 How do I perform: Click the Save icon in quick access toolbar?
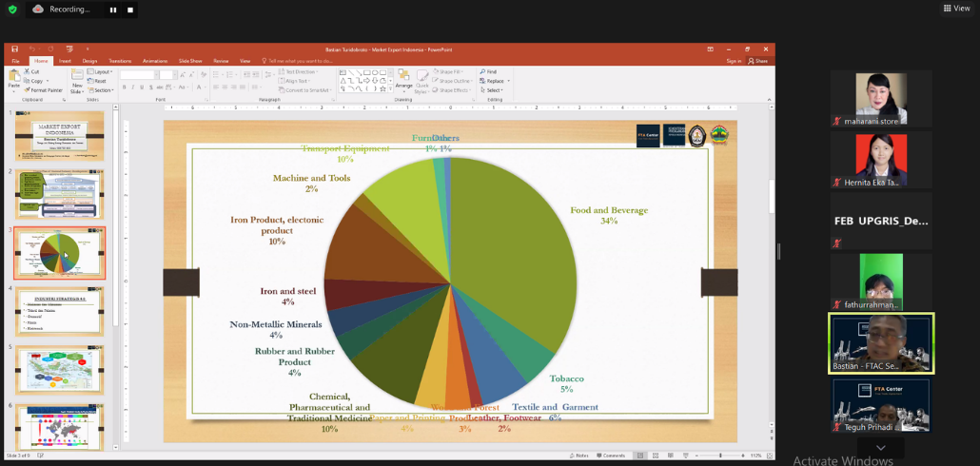tap(13, 49)
